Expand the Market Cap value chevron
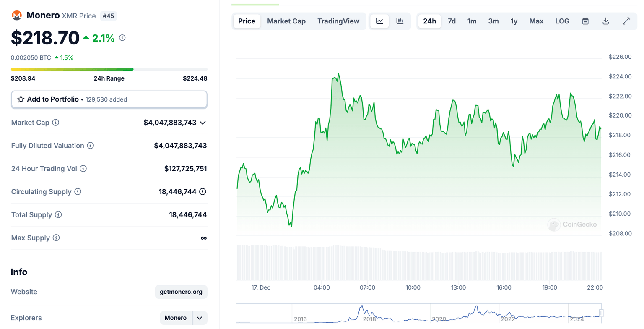This screenshot has width=644, height=329. coord(203,123)
